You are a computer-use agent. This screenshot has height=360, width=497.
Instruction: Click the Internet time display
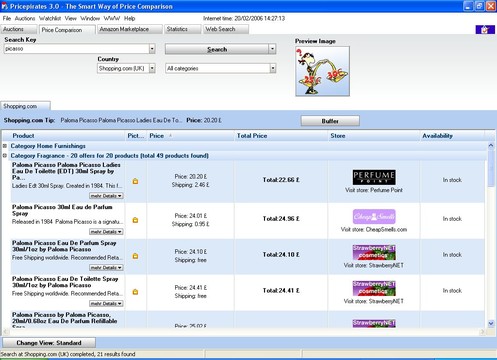click(244, 18)
